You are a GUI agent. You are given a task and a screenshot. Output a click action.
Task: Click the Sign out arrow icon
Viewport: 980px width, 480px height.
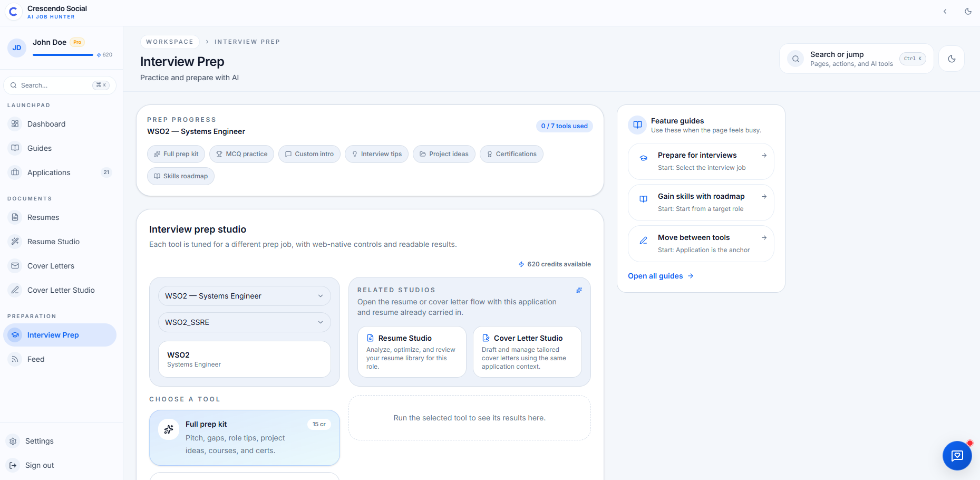13,465
